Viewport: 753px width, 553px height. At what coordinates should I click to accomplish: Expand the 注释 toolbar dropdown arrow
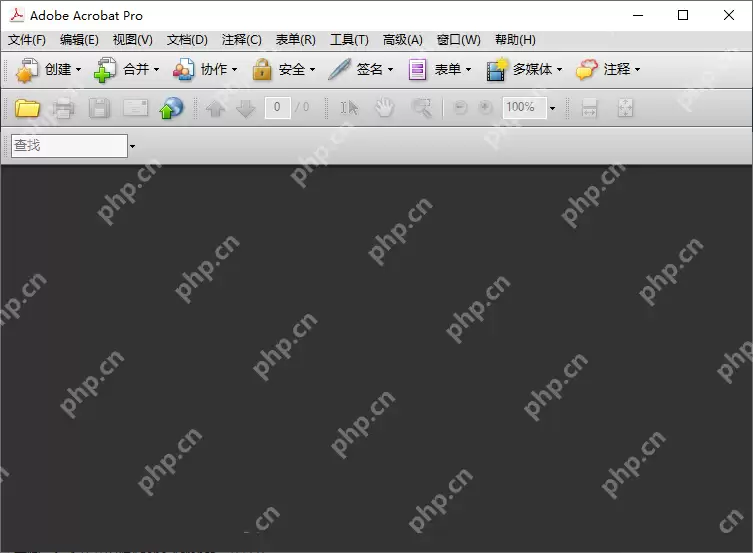click(637, 70)
